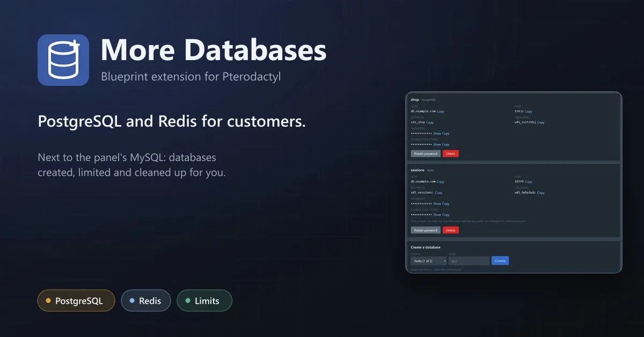Copy the sessions database password

tap(446, 204)
